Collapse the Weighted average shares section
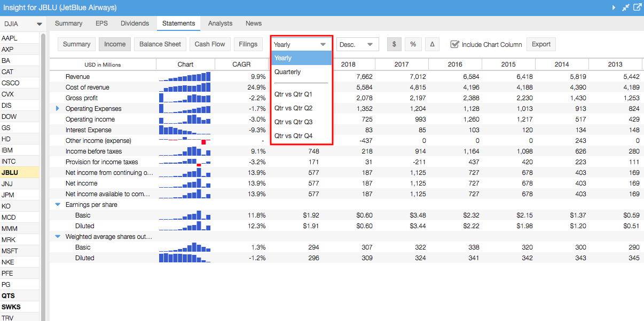 click(x=58, y=237)
